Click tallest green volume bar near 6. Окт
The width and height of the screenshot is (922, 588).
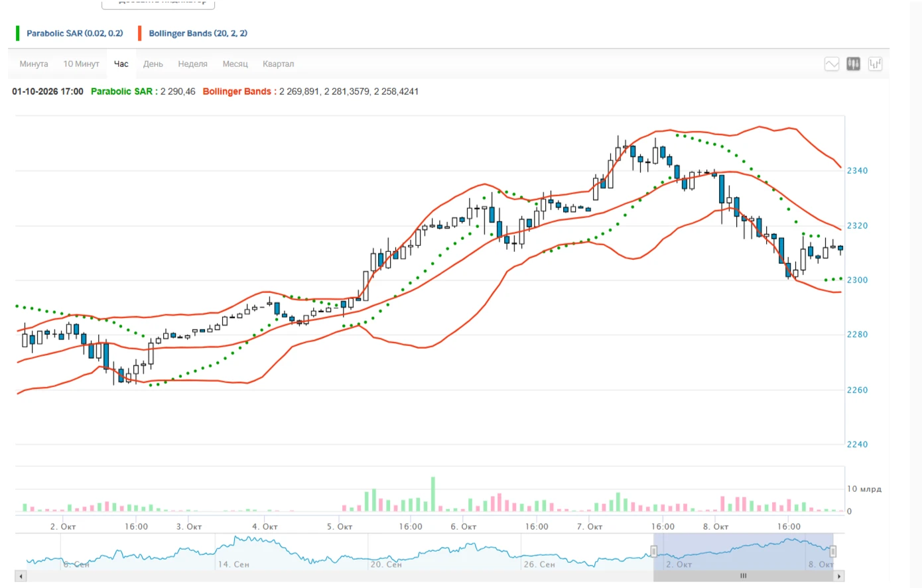coord(433,494)
